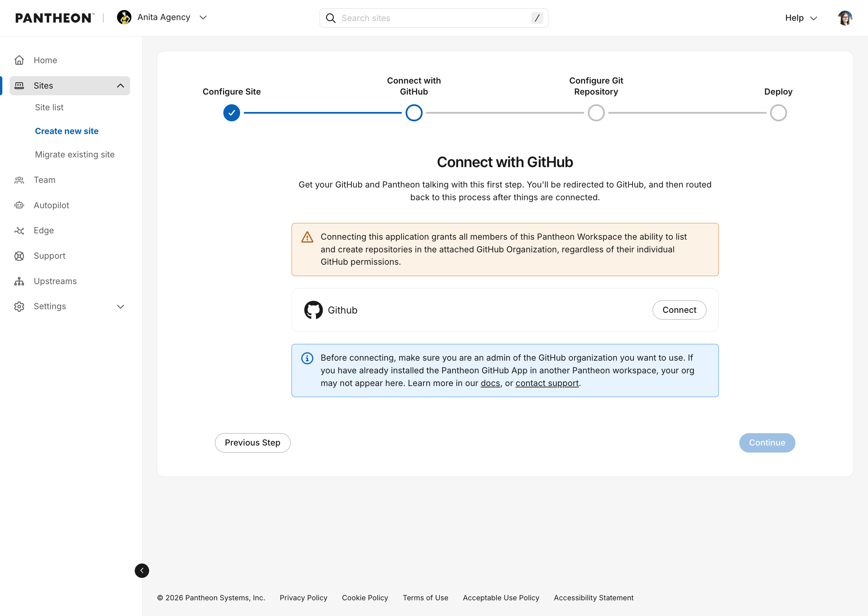Open Privacy Policy footer link
This screenshot has width=868, height=616.
click(x=304, y=598)
